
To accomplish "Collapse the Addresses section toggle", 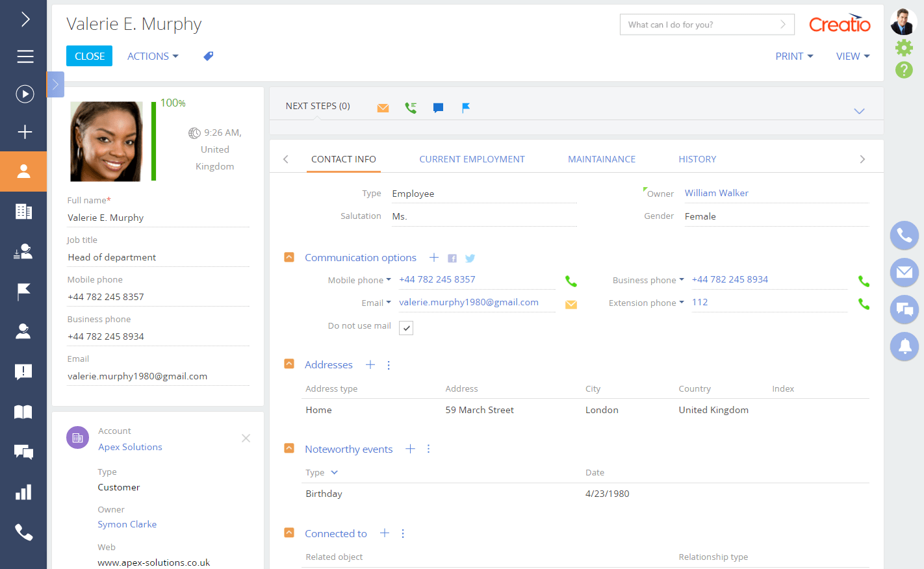I will (x=289, y=364).
